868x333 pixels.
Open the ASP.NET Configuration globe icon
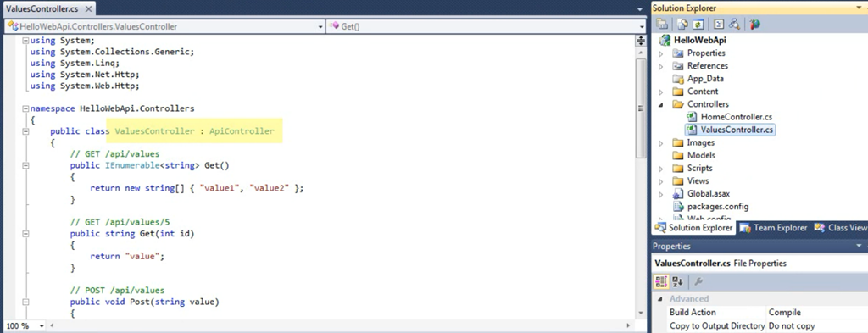[754, 25]
